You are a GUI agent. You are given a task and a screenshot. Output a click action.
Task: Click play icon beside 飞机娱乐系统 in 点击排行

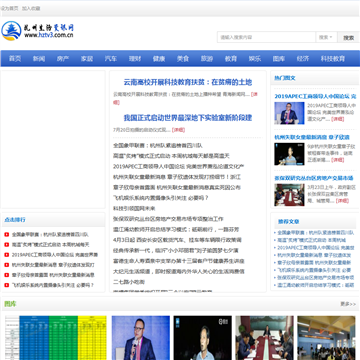[7, 285]
